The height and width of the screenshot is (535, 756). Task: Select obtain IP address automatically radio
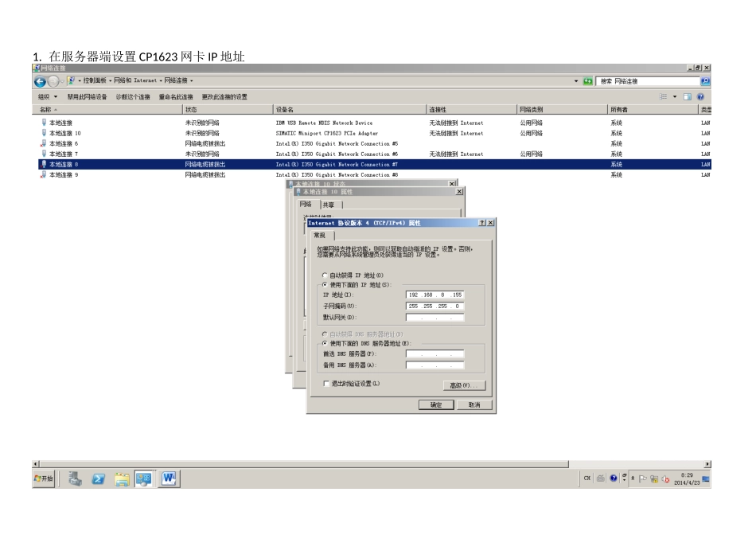click(325, 275)
